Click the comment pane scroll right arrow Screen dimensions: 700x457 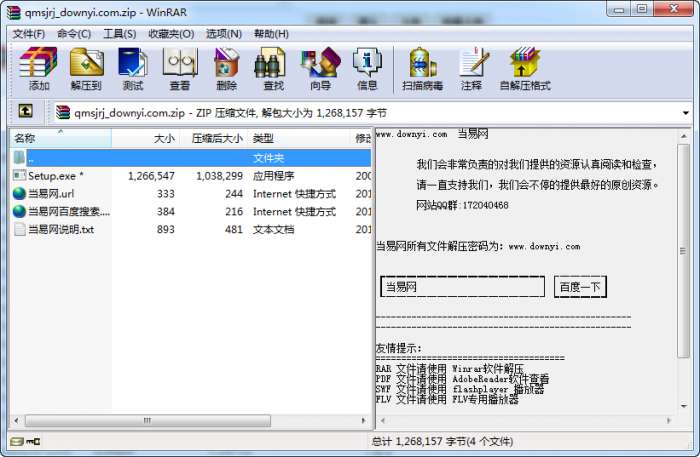coord(668,420)
